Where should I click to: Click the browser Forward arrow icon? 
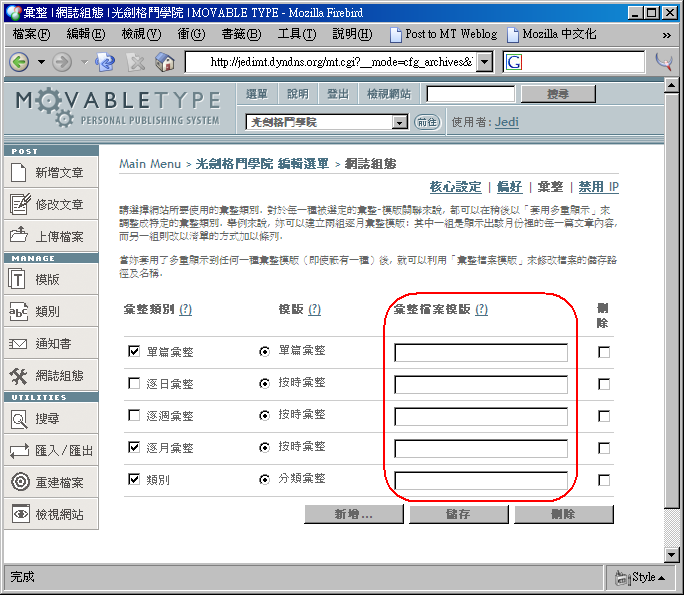coord(62,62)
